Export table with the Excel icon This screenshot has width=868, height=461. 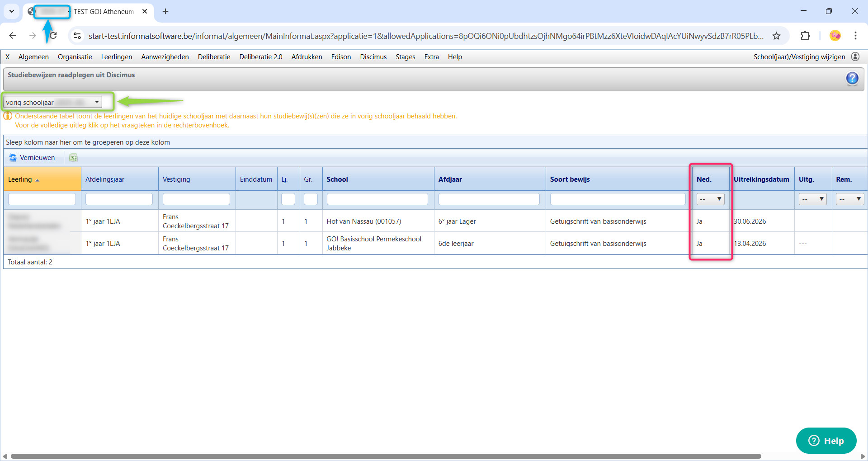click(x=73, y=158)
